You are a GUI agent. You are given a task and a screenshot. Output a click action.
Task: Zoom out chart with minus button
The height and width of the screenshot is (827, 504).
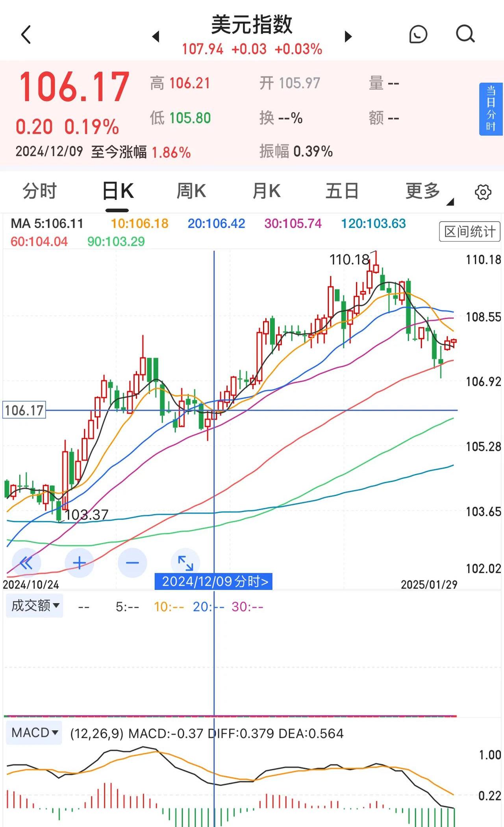click(132, 563)
